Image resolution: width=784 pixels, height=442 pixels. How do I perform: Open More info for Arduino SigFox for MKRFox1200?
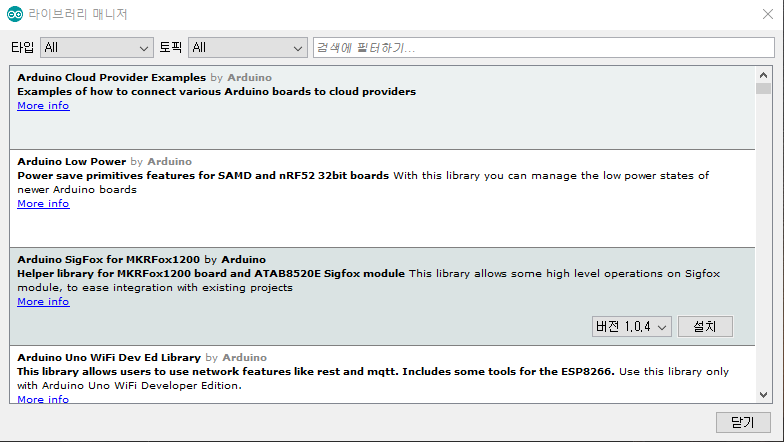tap(43, 302)
